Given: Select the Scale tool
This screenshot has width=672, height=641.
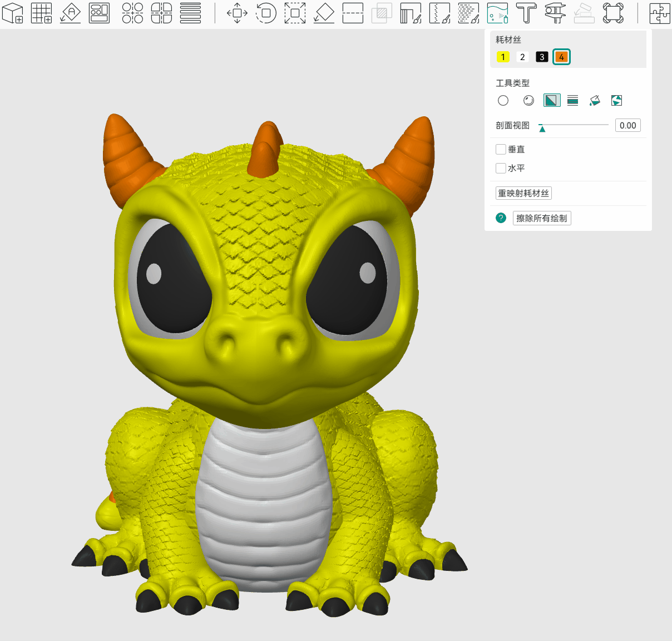Looking at the screenshot, I should (x=295, y=13).
